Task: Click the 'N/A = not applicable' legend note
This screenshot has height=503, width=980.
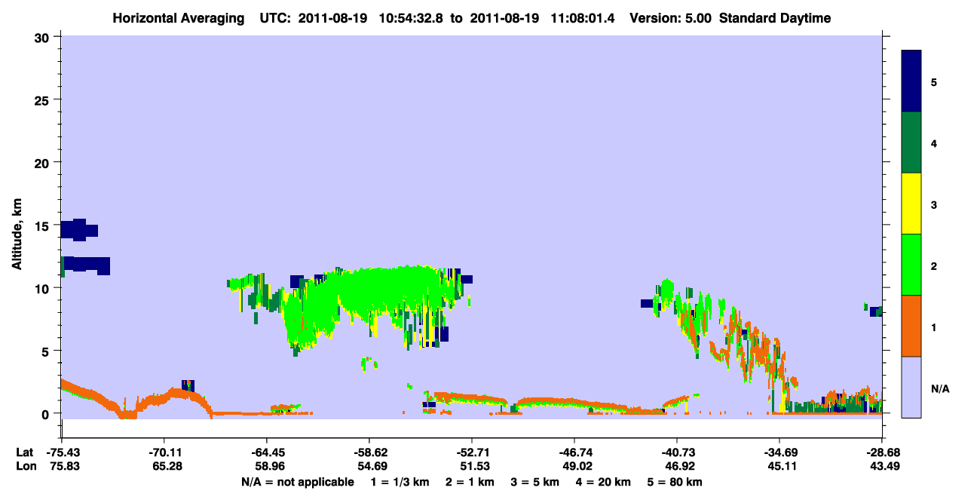Action: (x=297, y=482)
